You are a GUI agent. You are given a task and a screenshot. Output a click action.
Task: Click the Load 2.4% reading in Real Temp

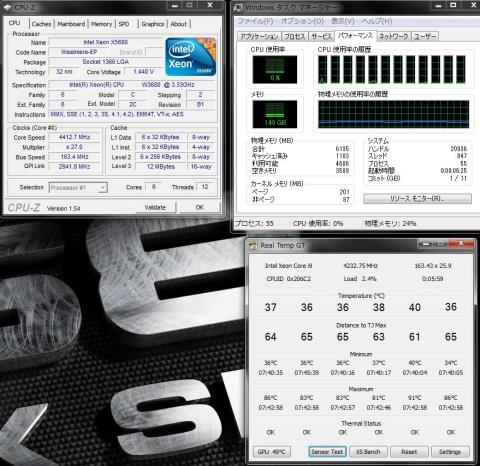[361, 279]
